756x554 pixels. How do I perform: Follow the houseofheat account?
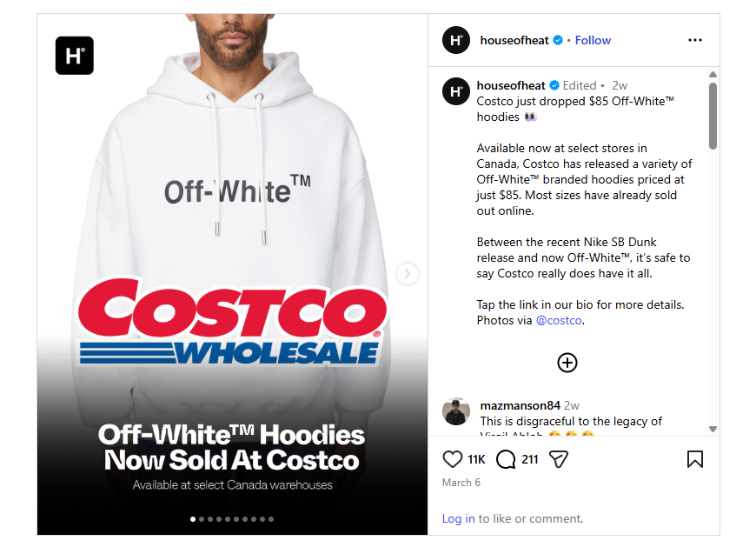593,40
